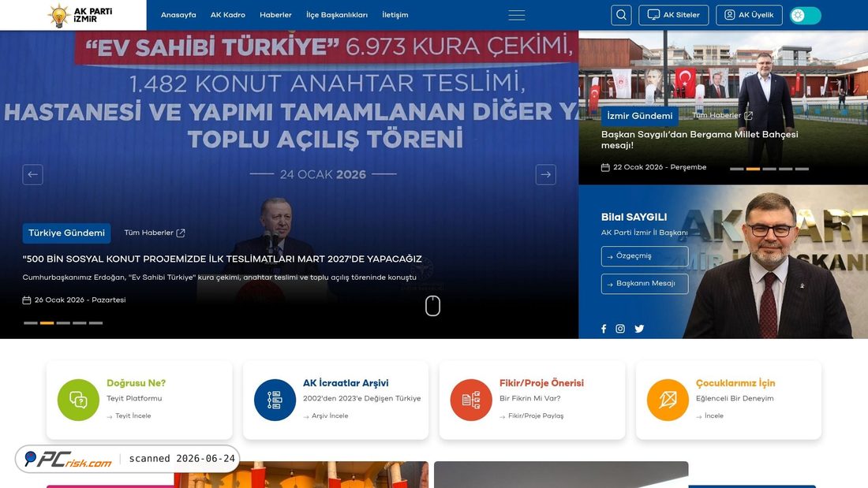Select first İzmir Gündemi slider indicator
Screen dimensions: 868x488
tap(737, 169)
